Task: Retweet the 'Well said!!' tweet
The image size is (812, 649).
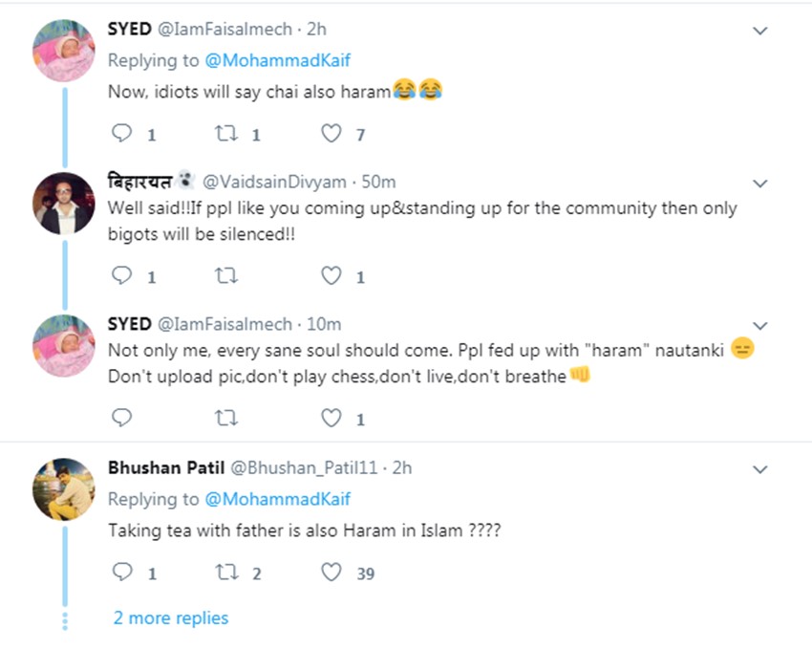Action: pyautogui.click(x=226, y=276)
